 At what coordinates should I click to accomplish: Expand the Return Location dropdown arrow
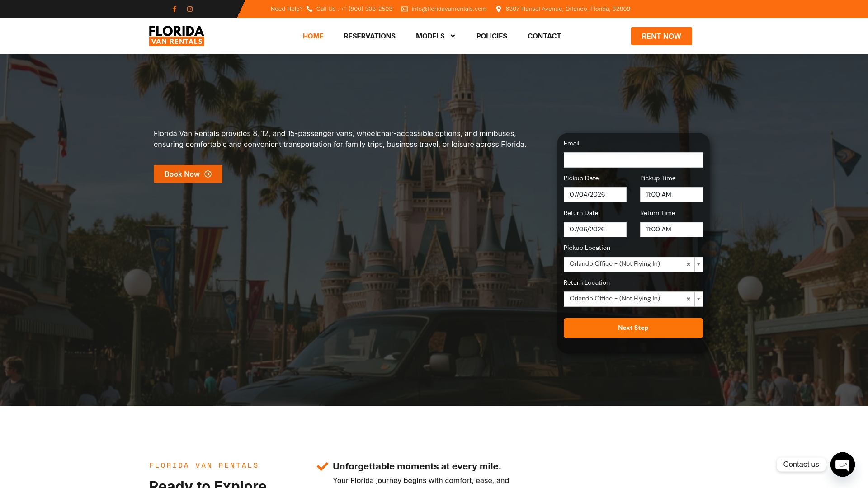pyautogui.click(x=698, y=299)
